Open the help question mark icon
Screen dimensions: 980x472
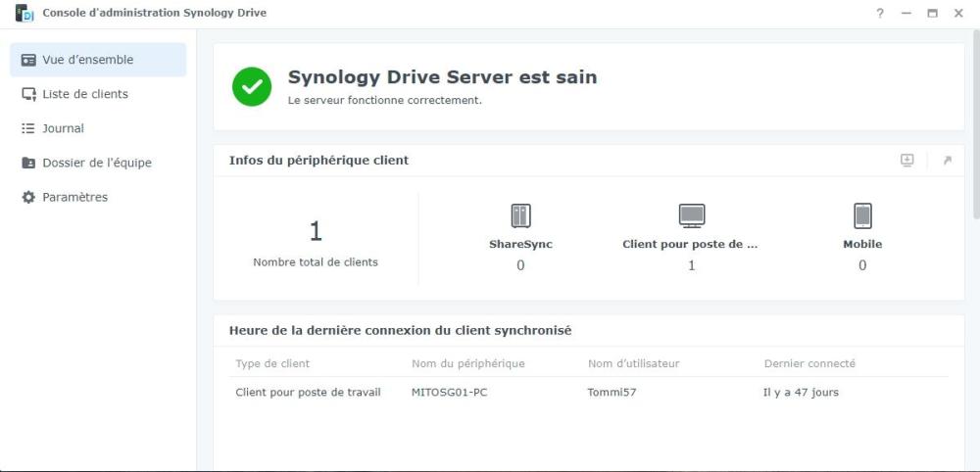tap(880, 13)
